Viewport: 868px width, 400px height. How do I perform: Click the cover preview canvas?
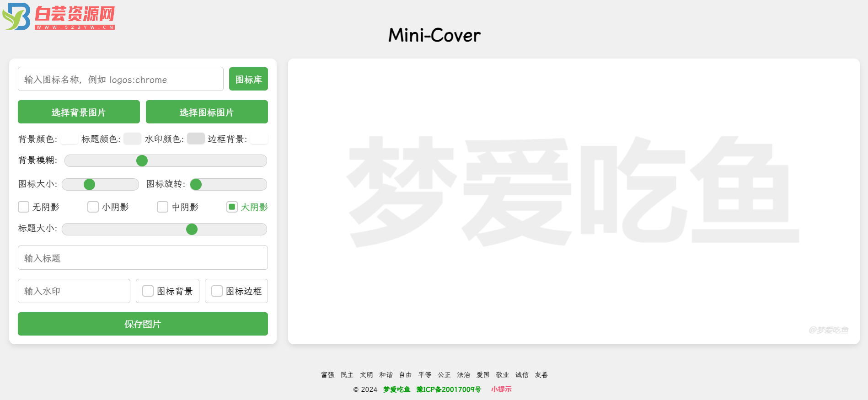(x=574, y=201)
